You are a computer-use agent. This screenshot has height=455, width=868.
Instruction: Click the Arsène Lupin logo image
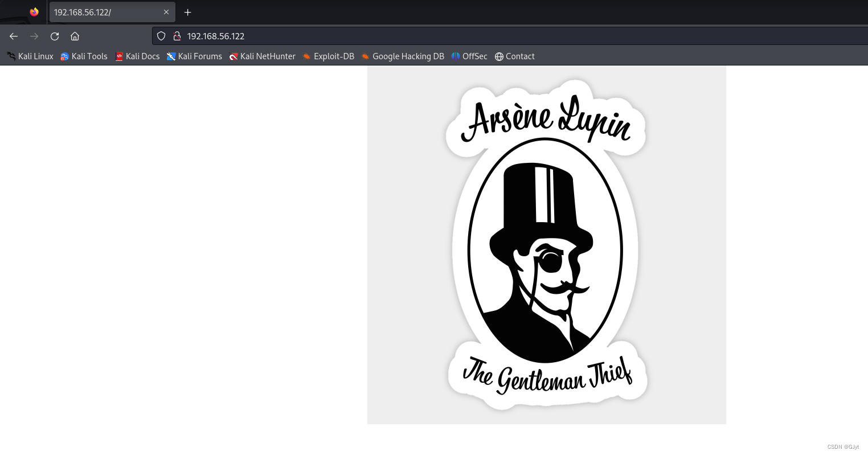click(547, 245)
